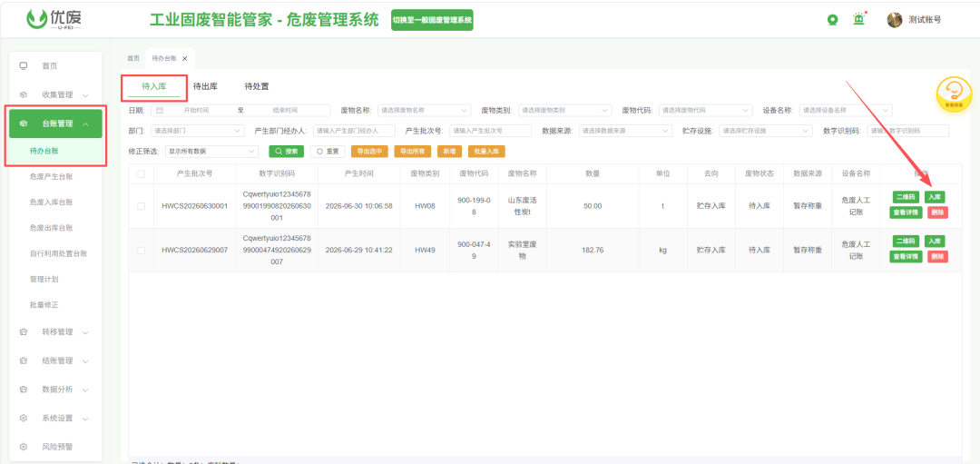The height and width of the screenshot is (464, 980).
Task: Open the 设备名称 dropdown
Action: (x=847, y=110)
